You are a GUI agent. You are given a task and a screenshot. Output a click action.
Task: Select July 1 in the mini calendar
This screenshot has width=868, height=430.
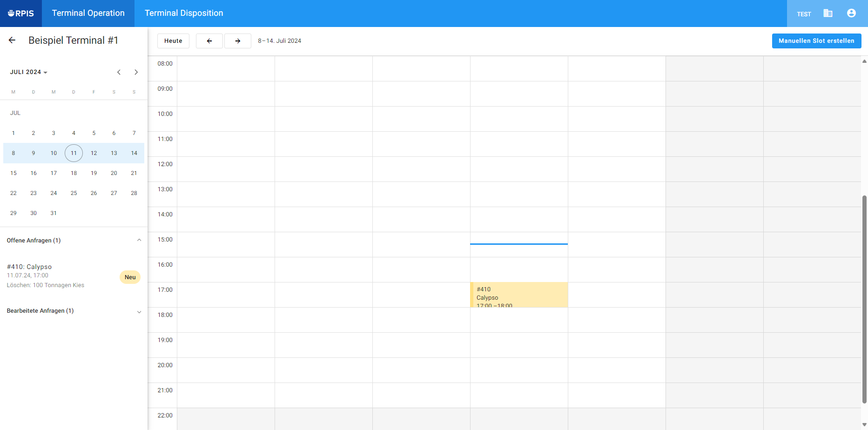click(x=13, y=133)
